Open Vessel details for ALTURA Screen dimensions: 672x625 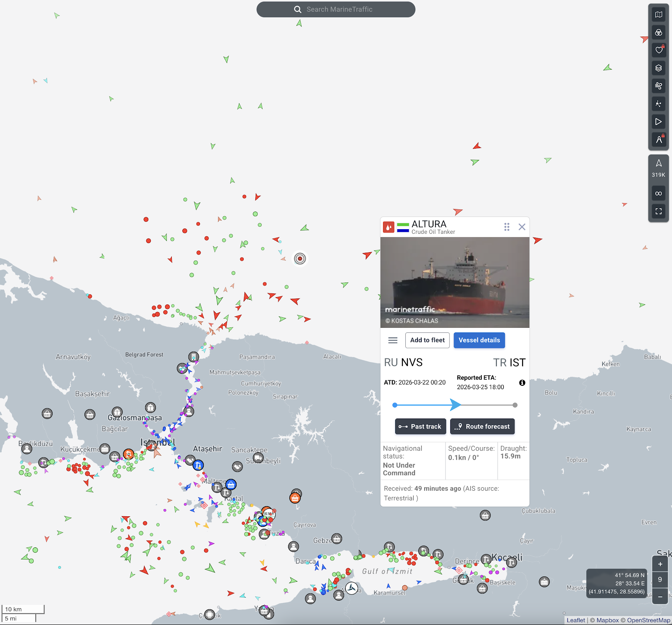(x=479, y=340)
